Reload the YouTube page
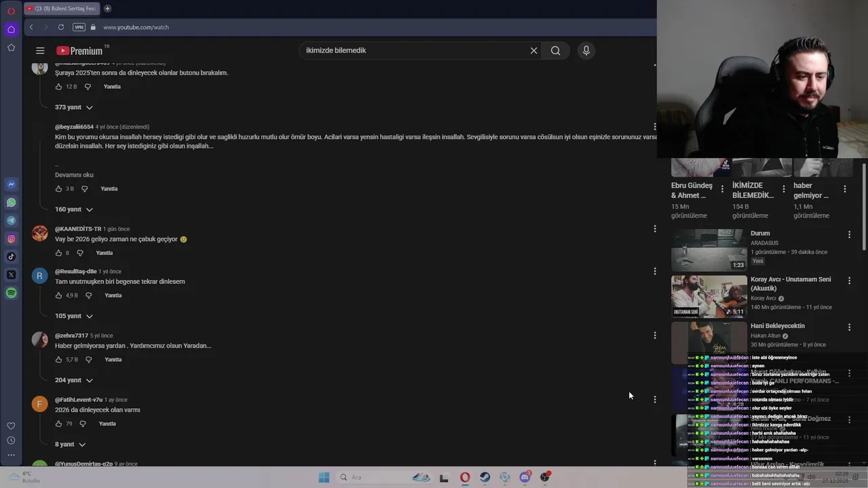The width and height of the screenshot is (868, 488). click(61, 27)
